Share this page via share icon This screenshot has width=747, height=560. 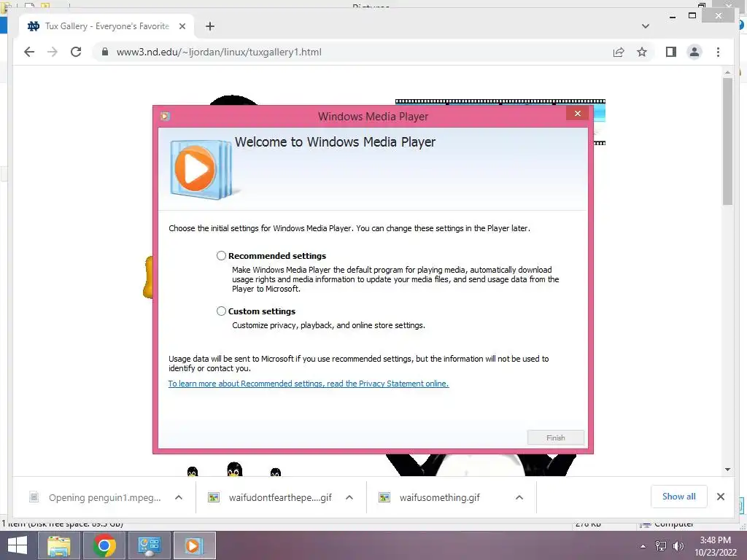[619, 52]
